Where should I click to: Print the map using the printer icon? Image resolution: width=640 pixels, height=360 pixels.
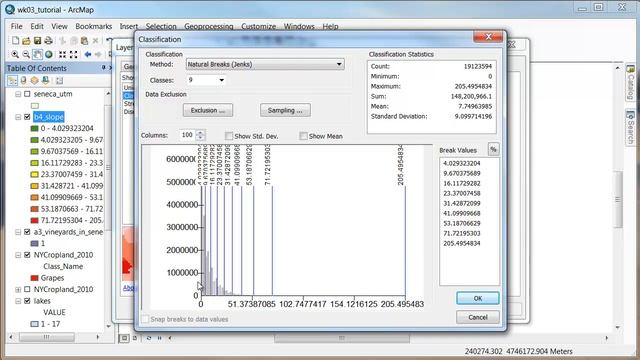48,41
